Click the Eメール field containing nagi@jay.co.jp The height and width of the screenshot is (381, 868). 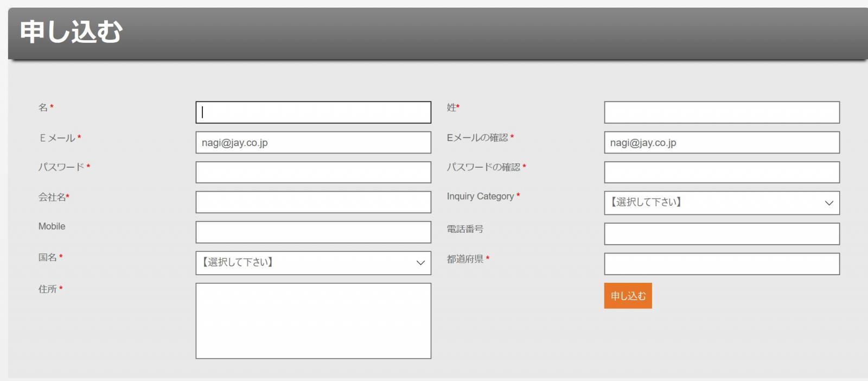tap(313, 143)
